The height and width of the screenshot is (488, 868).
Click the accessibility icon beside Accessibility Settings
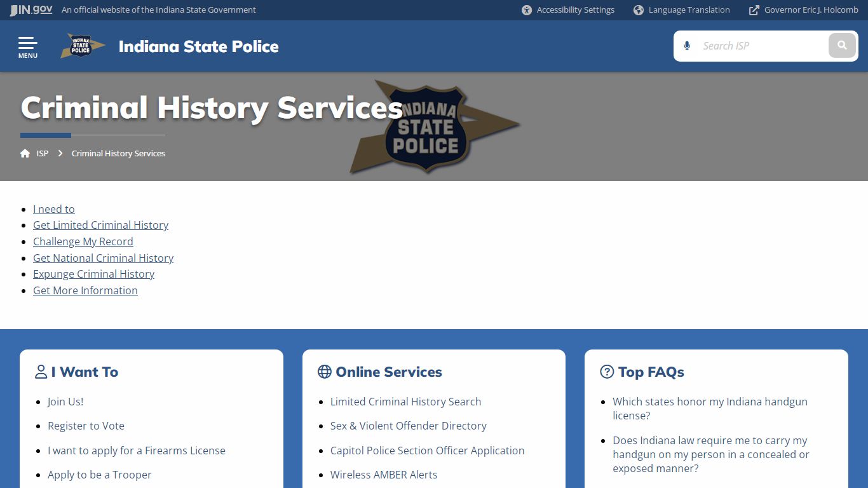coord(527,10)
